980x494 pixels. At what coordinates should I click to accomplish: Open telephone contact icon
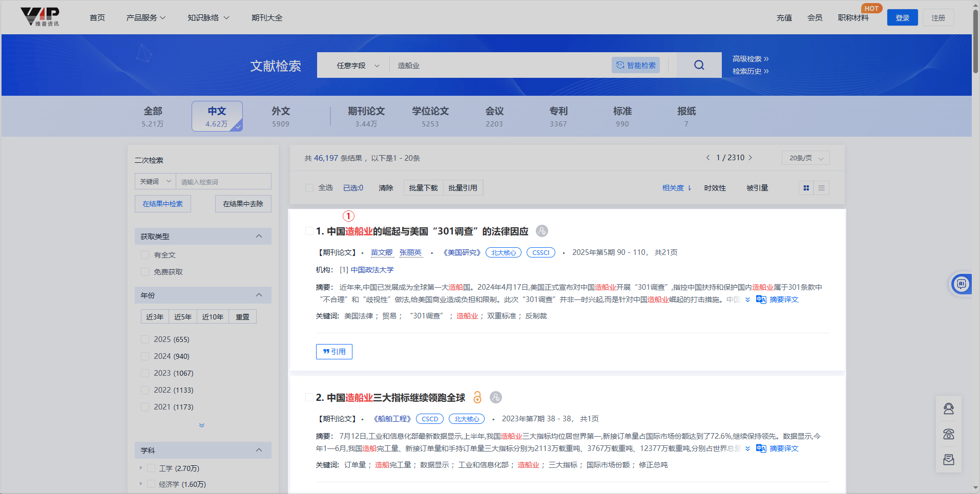[949, 434]
